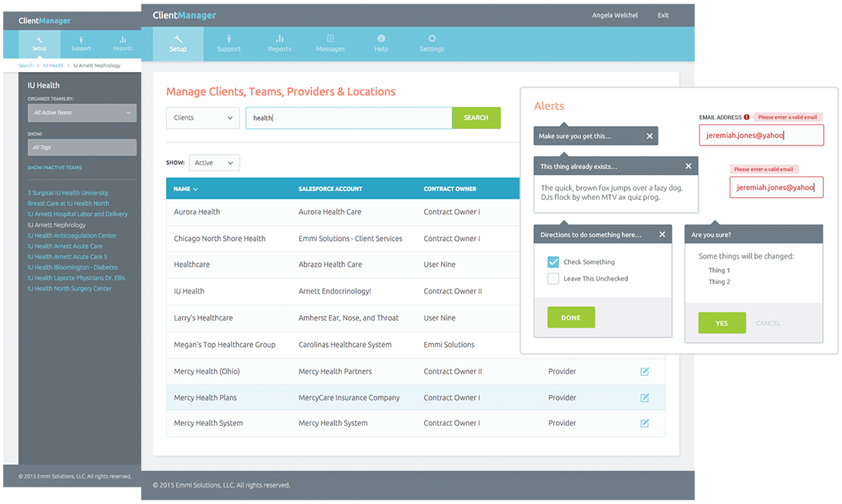Image resolution: width=842 pixels, height=504 pixels.
Task: Open the Settings gear icon
Action: pos(432,39)
